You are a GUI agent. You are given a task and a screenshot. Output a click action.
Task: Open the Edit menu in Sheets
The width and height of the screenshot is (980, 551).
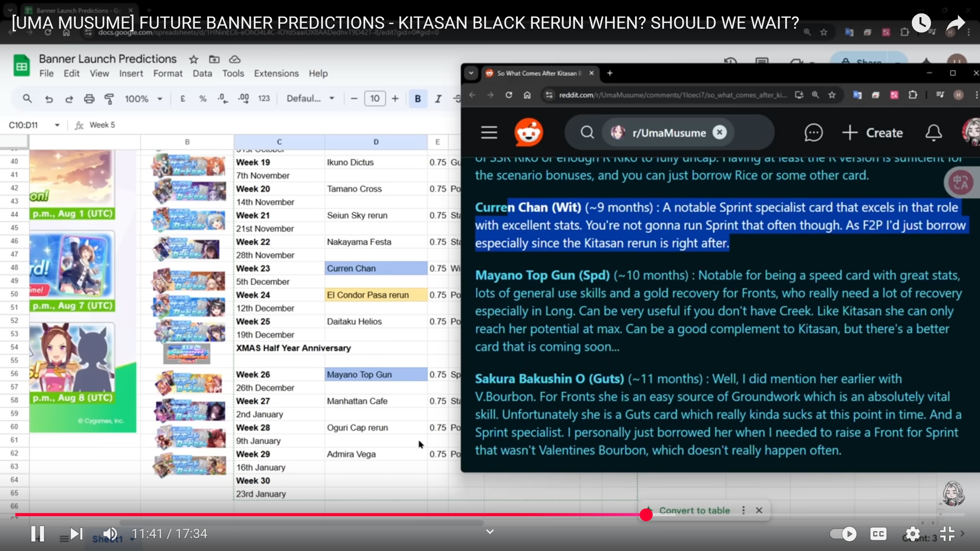tap(71, 73)
